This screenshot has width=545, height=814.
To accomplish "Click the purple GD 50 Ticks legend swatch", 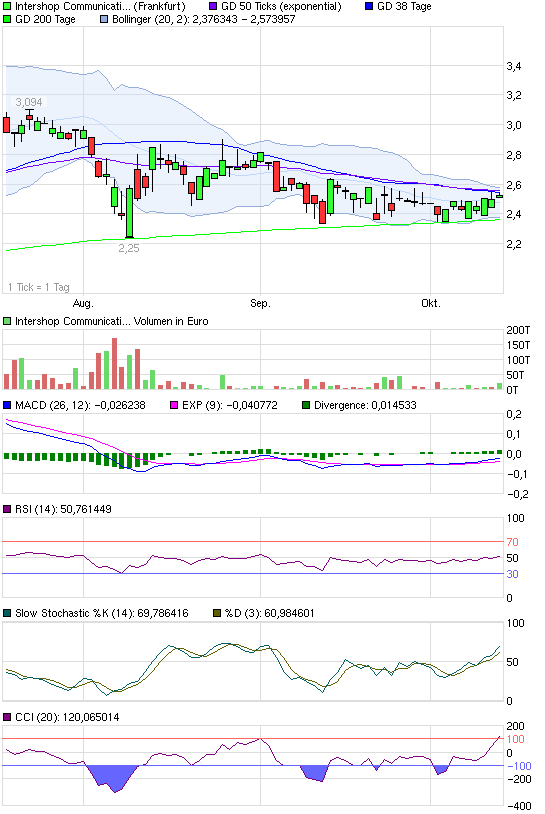I will [213, 7].
